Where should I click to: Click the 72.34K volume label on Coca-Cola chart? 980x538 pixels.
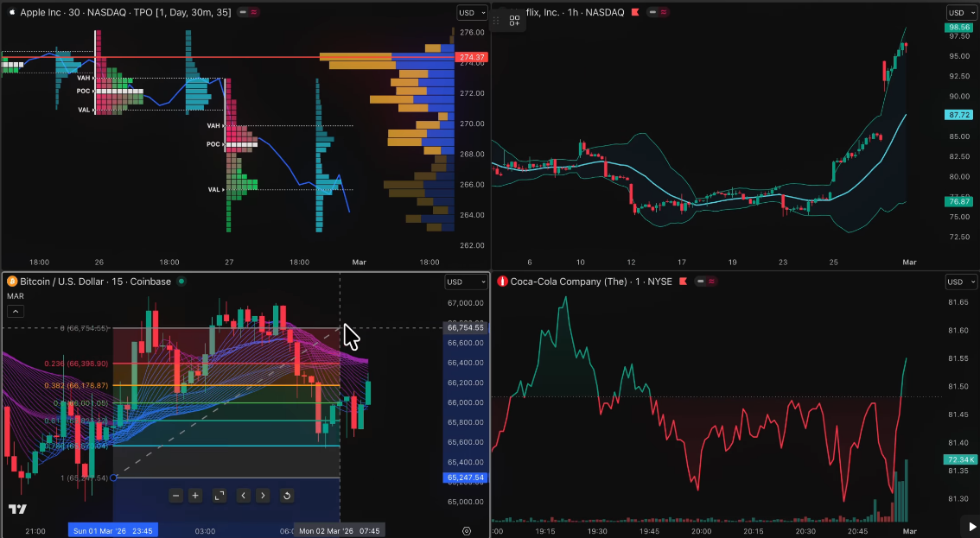(959, 460)
